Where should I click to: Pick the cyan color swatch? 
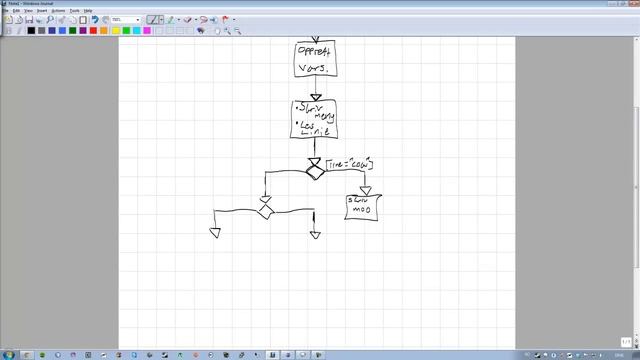point(137,31)
